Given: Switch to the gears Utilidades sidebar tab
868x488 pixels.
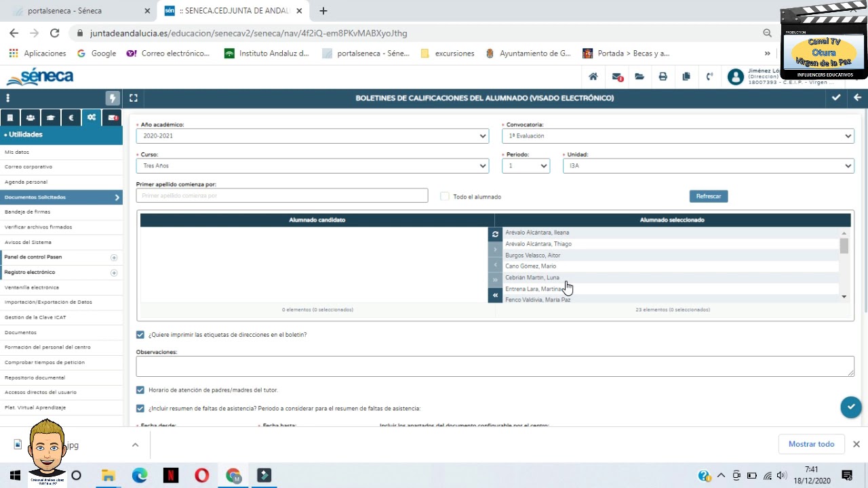Looking at the screenshot, I should [x=92, y=117].
